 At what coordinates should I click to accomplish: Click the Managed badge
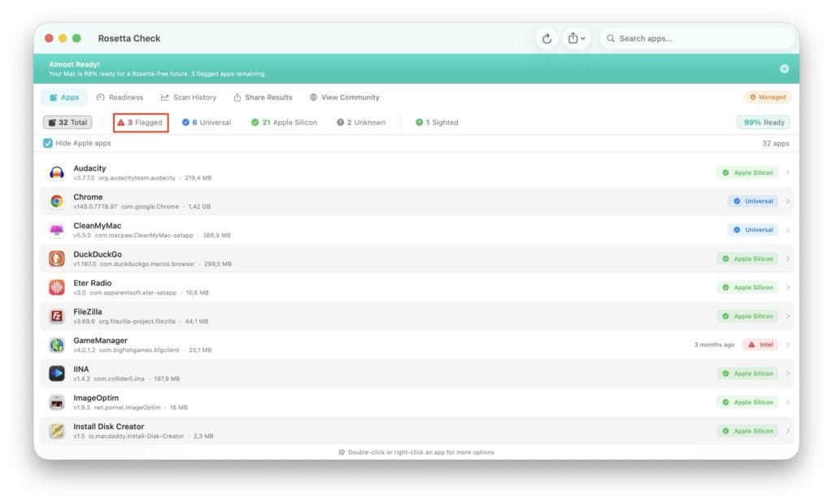pyautogui.click(x=768, y=98)
